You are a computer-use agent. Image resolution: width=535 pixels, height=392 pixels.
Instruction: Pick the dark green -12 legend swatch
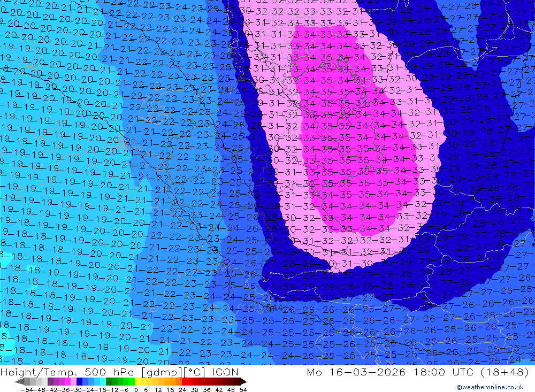pyautogui.click(x=109, y=381)
